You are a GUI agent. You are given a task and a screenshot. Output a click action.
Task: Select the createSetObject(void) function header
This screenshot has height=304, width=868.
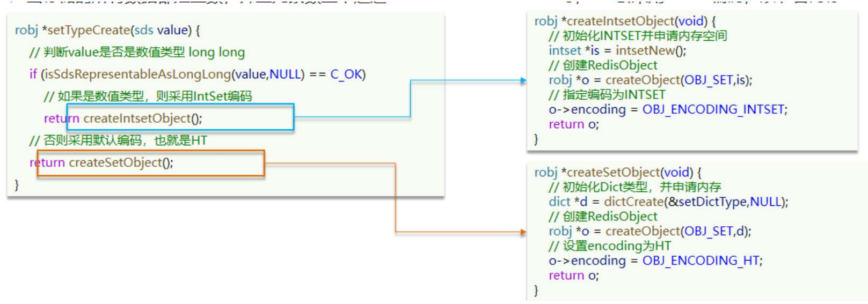[x=617, y=172]
